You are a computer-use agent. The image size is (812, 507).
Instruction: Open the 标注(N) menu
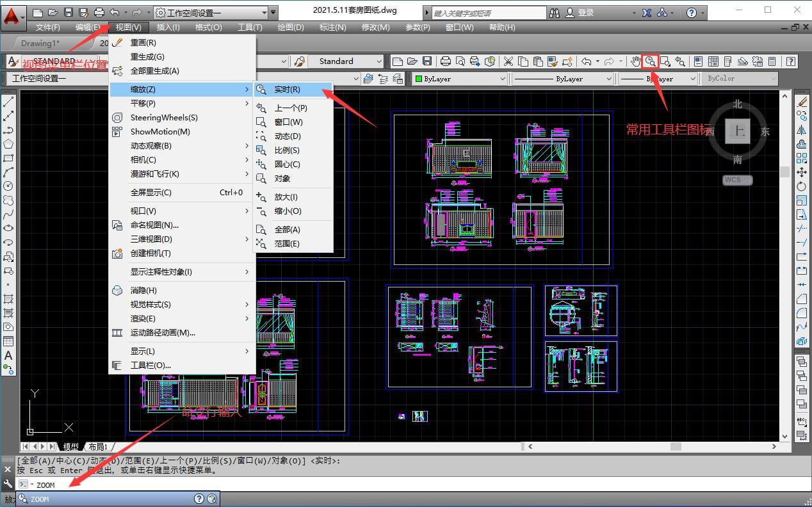coord(332,27)
